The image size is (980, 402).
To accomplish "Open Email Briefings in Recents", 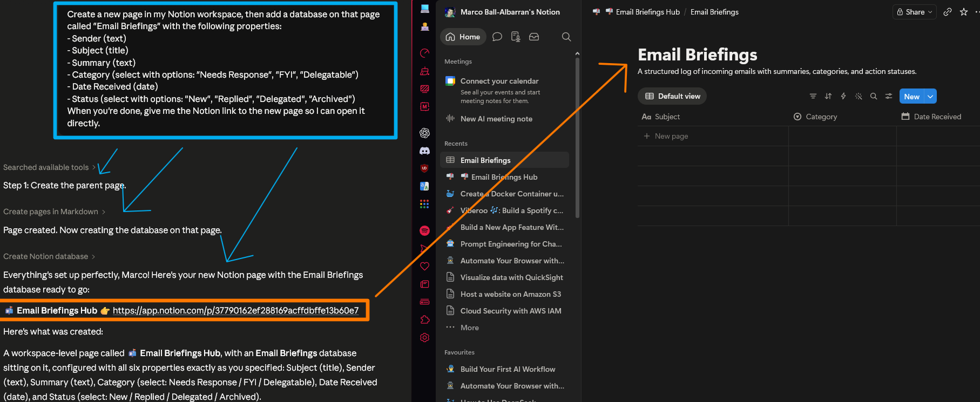I will (505, 160).
